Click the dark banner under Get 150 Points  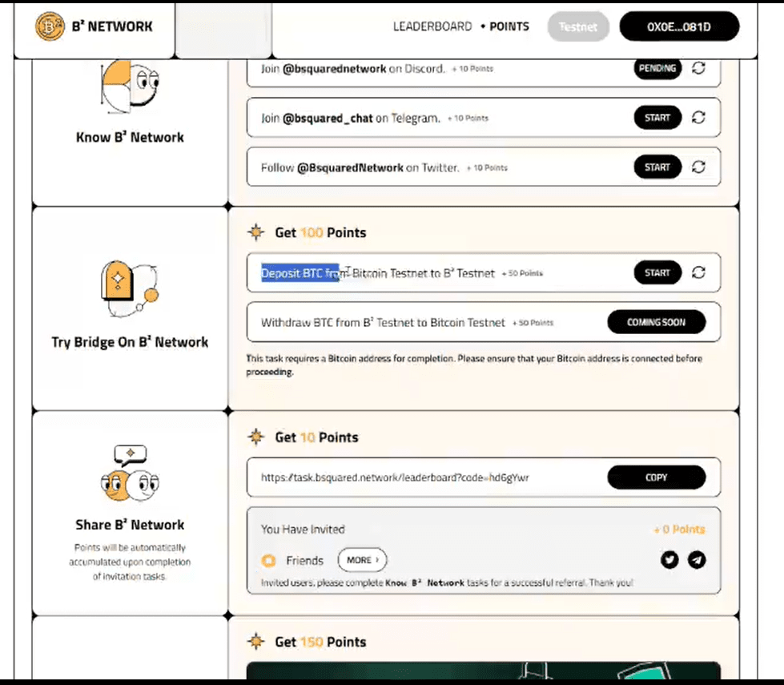[484, 671]
